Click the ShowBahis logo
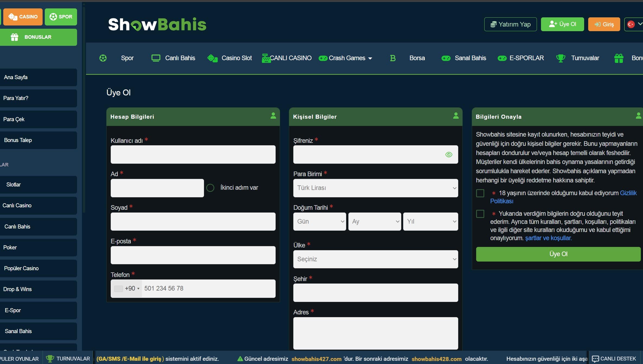This screenshot has width=643, height=364. click(x=157, y=24)
